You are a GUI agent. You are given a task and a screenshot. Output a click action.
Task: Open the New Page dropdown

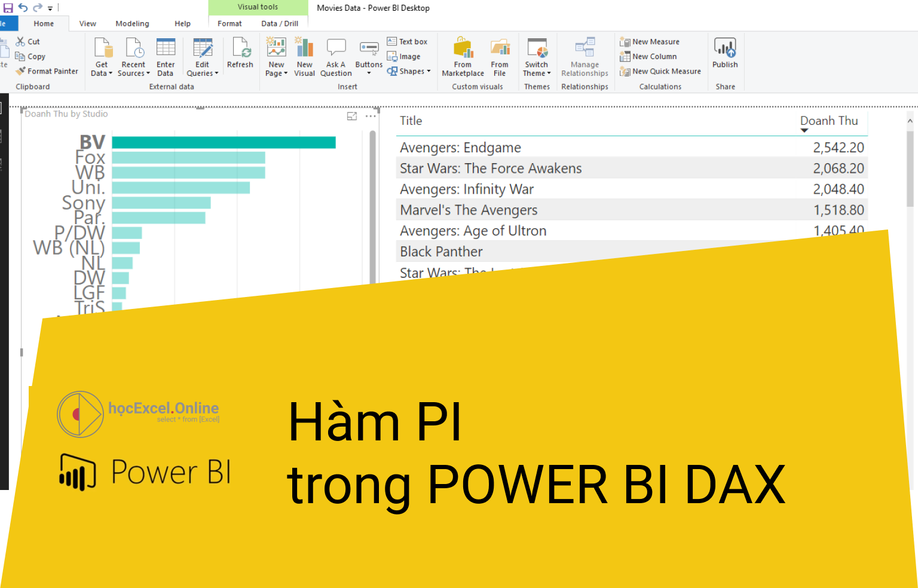(276, 57)
